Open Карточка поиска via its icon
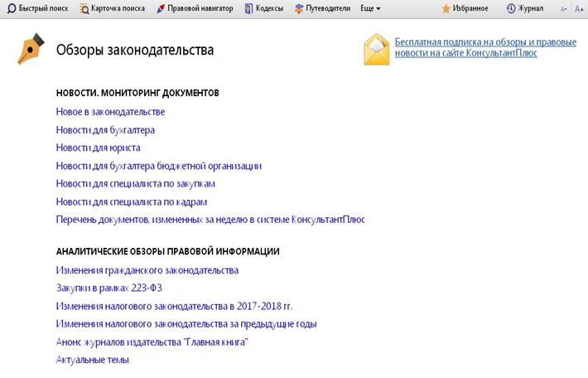The width and height of the screenshot is (588, 378). [x=84, y=8]
